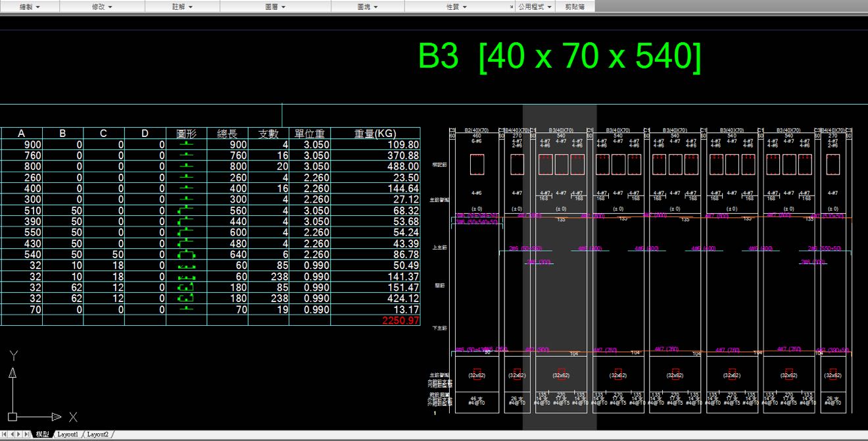Viewport: 868px width, 441px height.
Task: Expand the 修改 ribbon panel
Action: coord(101,7)
